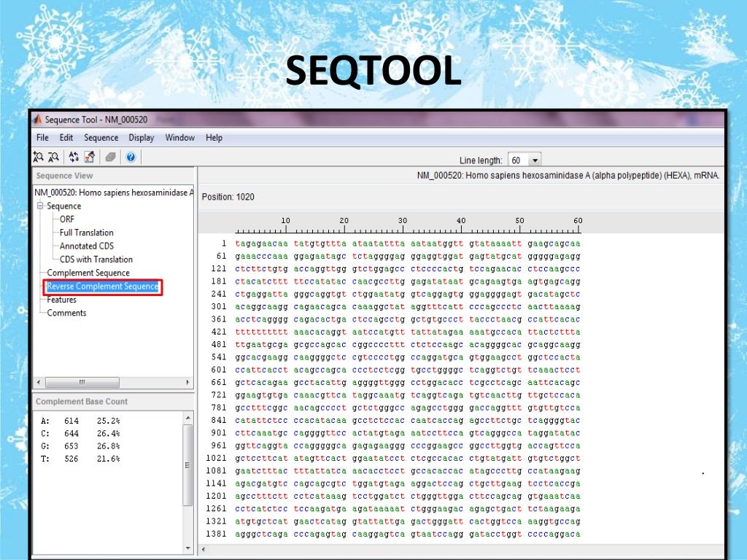Open the Display menu
The width and height of the screenshot is (747, 560).
point(142,138)
